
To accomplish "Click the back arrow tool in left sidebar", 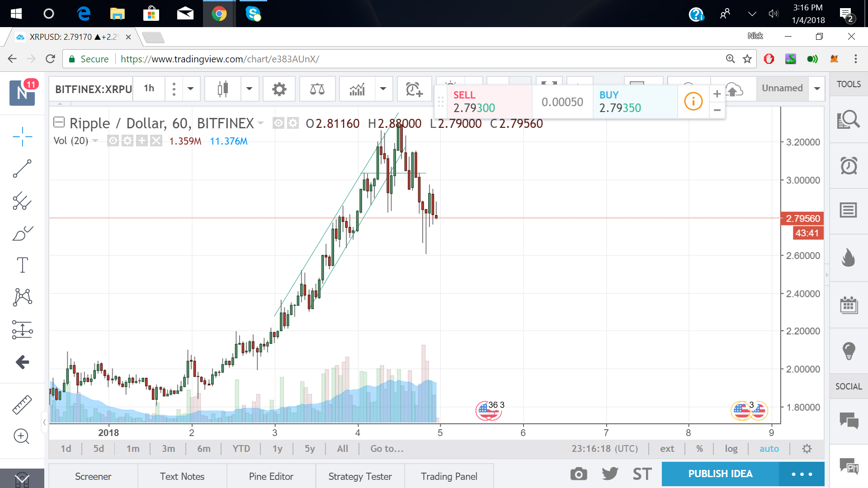I will coord(22,362).
